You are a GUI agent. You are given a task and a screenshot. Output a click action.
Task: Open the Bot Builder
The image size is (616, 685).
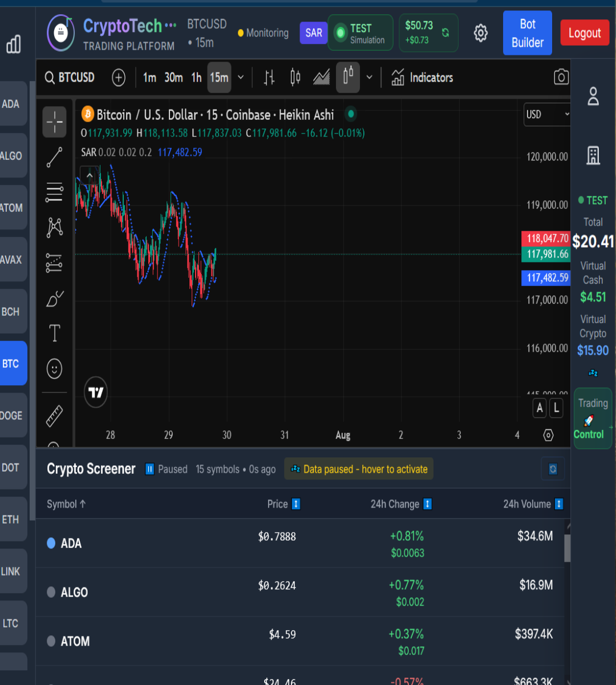[527, 33]
